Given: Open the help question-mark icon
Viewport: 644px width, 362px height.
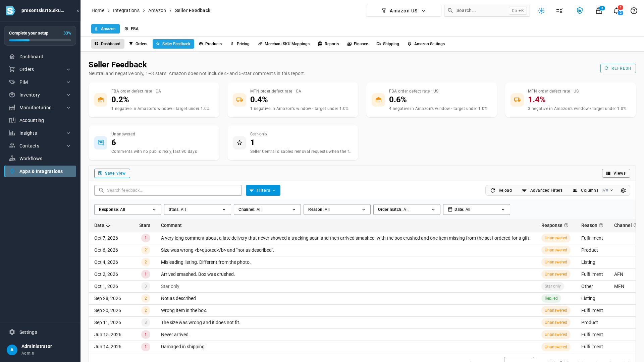Looking at the screenshot, I should 634,11.
